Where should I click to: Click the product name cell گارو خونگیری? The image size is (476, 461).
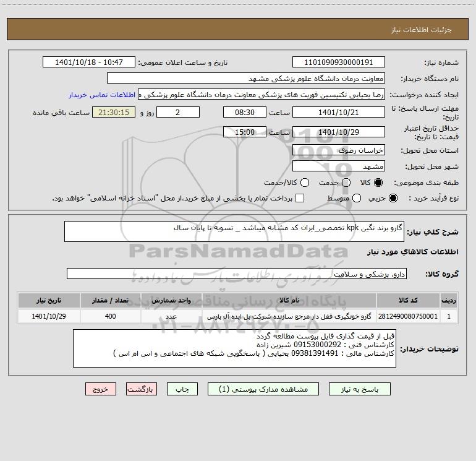[289, 316]
